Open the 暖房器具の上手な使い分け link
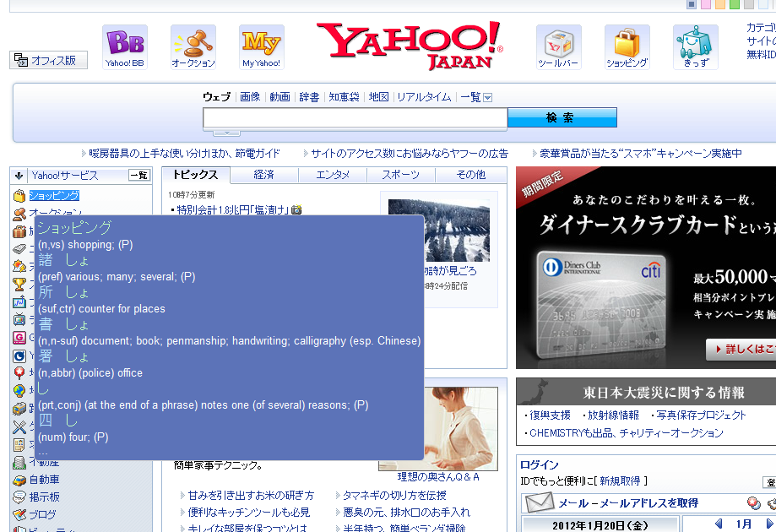This screenshot has height=532, width=776. (184, 154)
